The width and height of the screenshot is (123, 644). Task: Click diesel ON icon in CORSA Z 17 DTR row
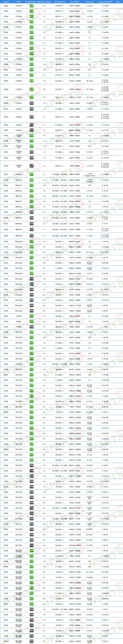tap(31, 125)
